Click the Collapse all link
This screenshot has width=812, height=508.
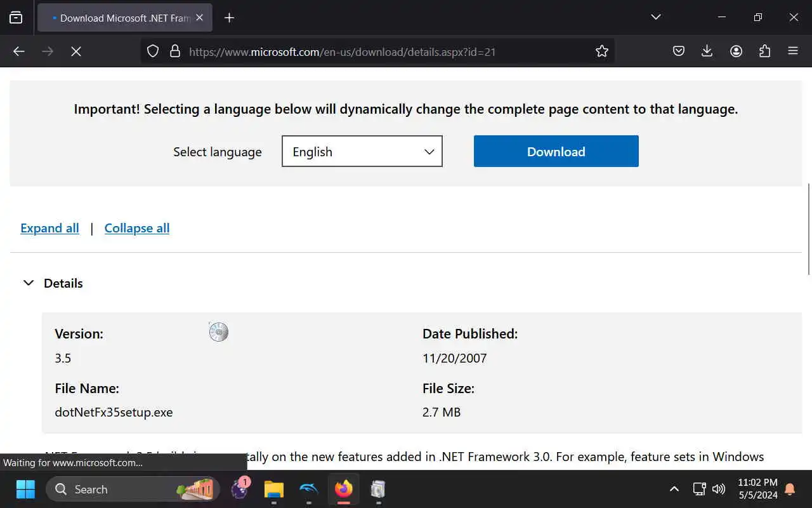pos(137,228)
